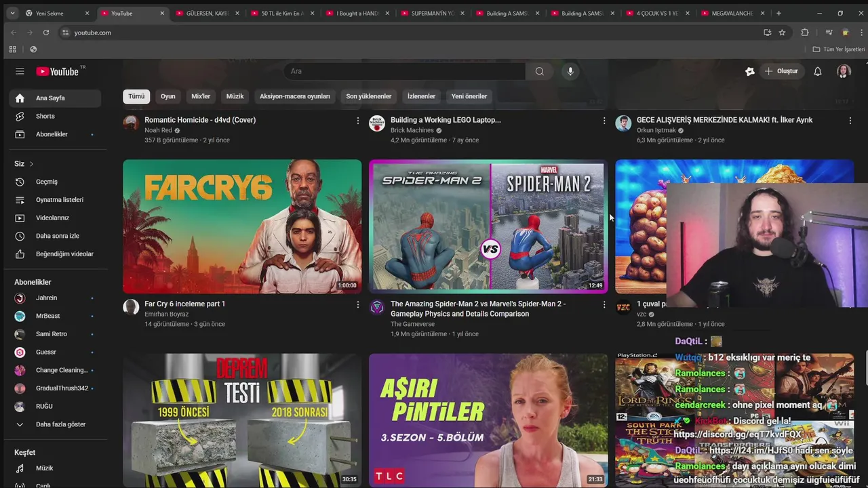This screenshot has height=488, width=868.
Task: Open browser extensions puzzle icon
Action: pos(805,33)
